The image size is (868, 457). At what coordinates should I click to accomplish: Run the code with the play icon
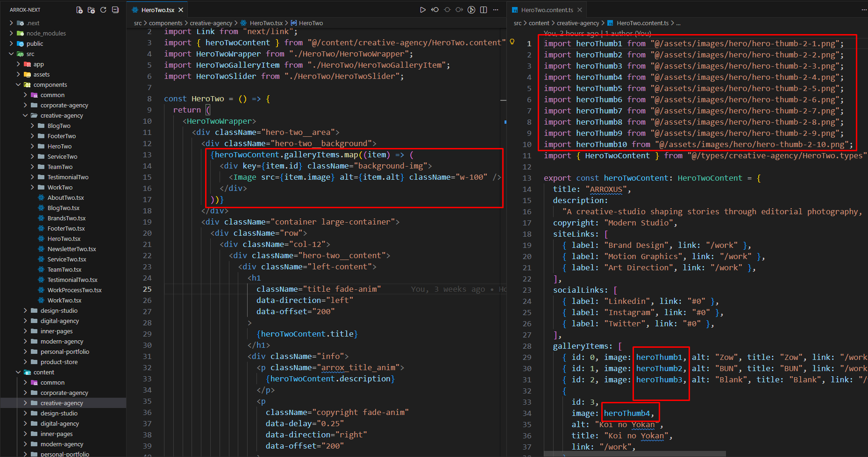click(x=422, y=10)
